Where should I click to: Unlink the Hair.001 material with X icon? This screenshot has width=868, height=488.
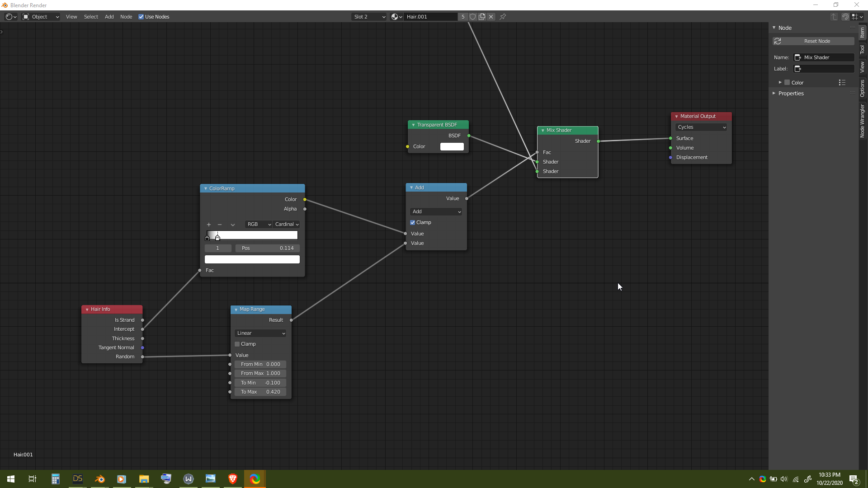click(x=491, y=17)
